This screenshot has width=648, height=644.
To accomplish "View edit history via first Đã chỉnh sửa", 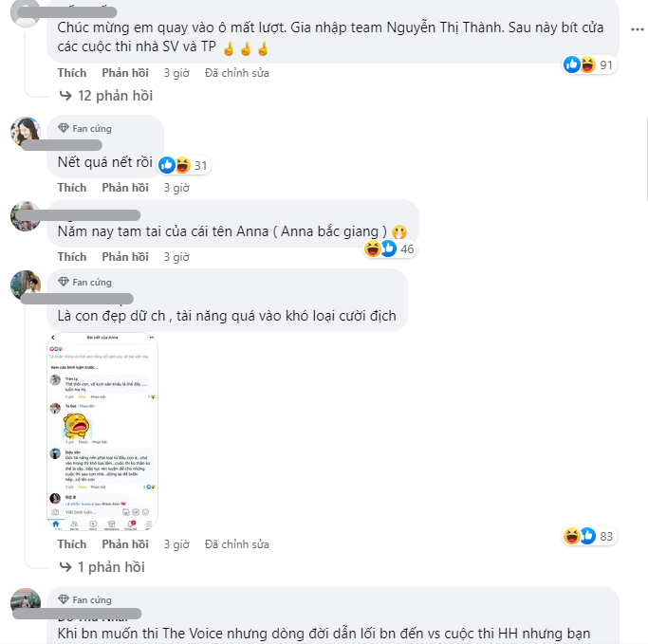I will click(237, 73).
